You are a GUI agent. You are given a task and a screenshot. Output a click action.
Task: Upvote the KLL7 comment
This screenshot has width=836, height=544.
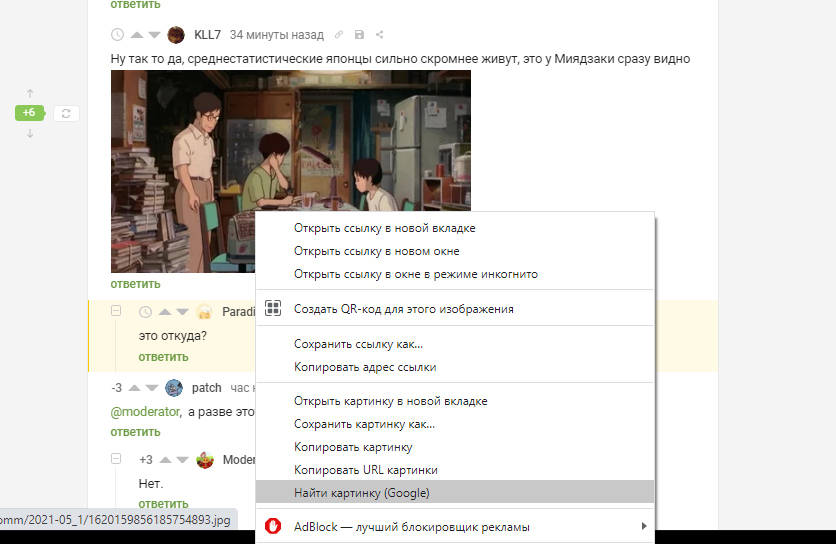click(x=137, y=35)
